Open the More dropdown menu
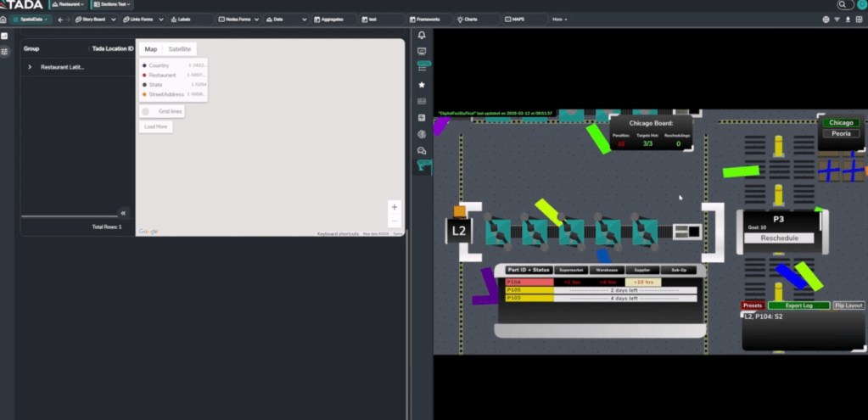This screenshot has width=868, height=420. pos(559,19)
